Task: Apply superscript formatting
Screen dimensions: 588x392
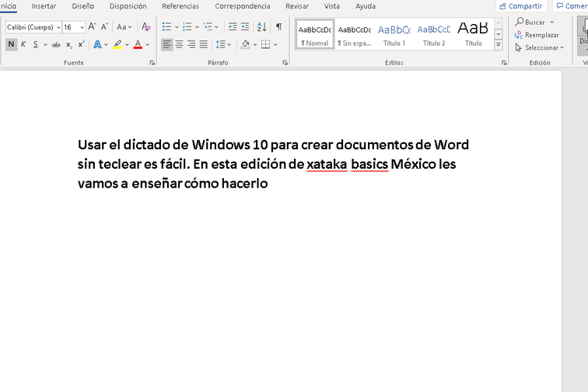Action: (81, 44)
